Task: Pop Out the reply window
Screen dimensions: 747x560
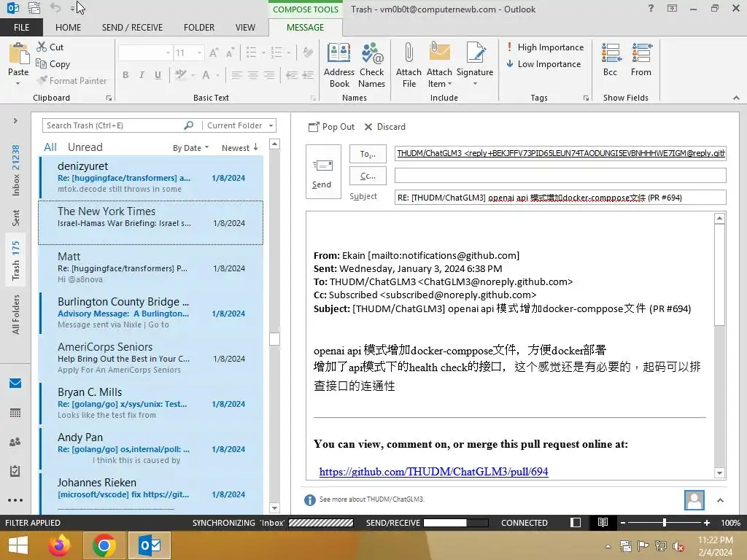Action: [x=332, y=127]
